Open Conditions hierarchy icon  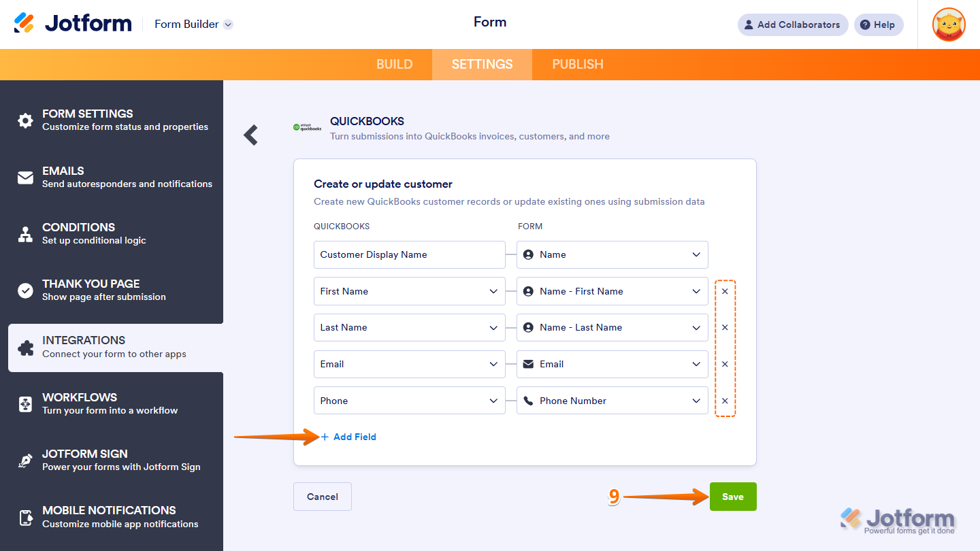click(25, 234)
